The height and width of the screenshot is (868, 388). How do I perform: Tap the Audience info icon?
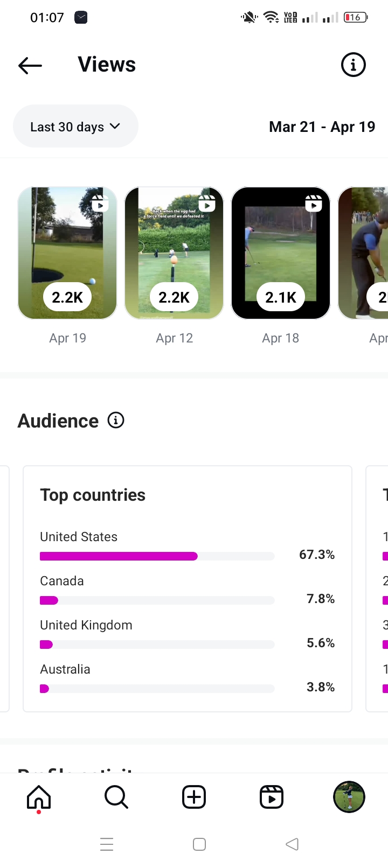[x=116, y=420]
